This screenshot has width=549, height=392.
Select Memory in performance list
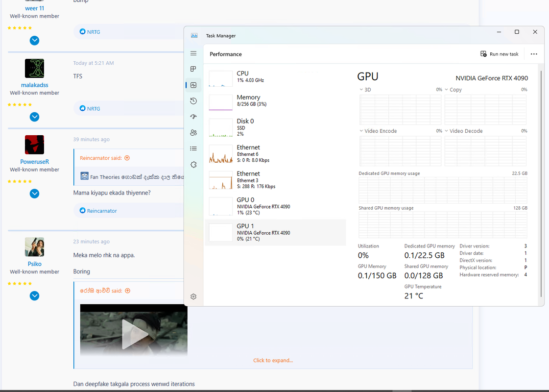click(276, 101)
